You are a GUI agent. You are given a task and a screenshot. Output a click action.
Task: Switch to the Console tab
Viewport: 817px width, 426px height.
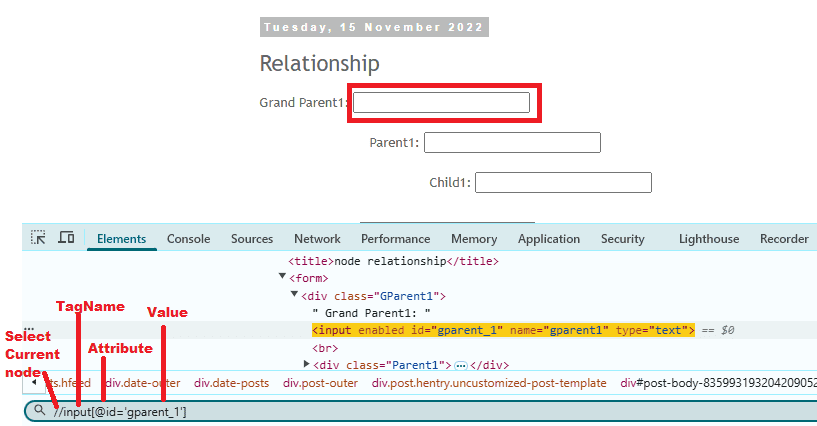(x=188, y=239)
